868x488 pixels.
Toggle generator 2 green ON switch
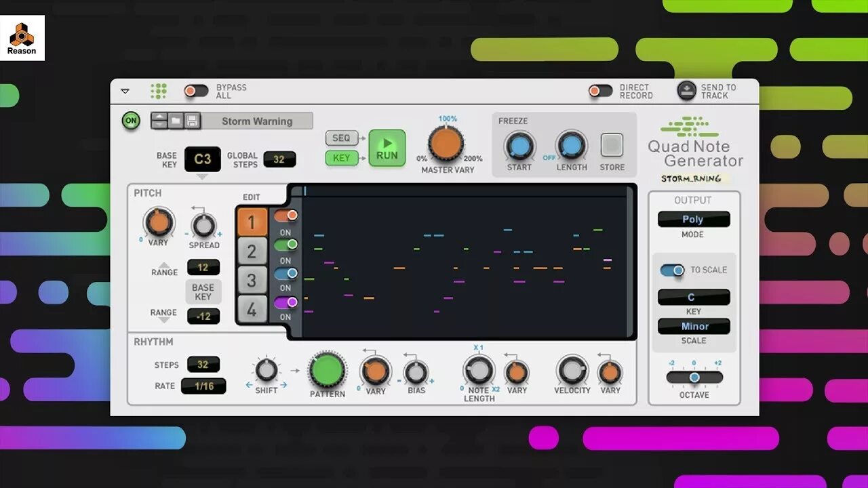click(x=285, y=245)
